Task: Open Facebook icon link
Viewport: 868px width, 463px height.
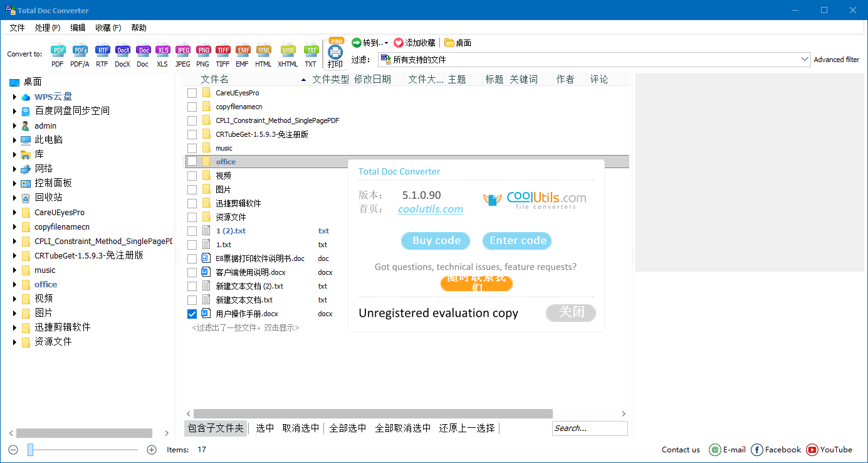Action: coord(756,449)
